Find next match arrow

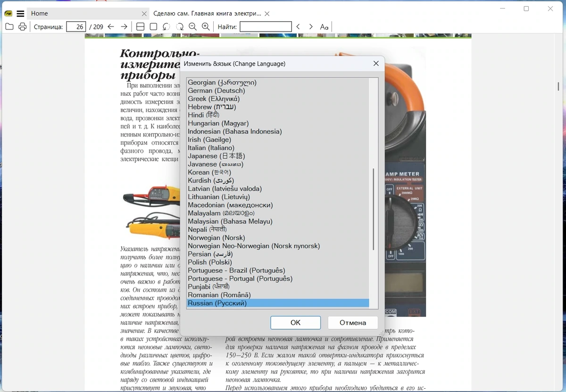[x=311, y=27]
